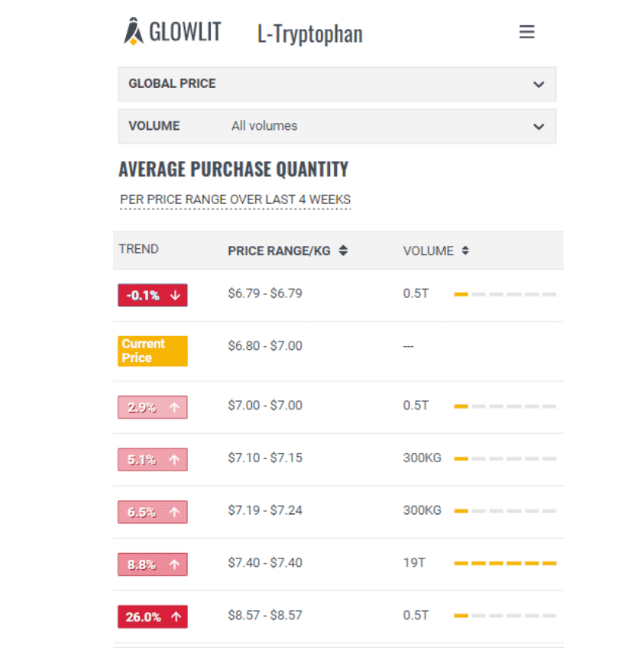Click the 19T full volume bar
The image size is (644, 660).
pos(505,563)
